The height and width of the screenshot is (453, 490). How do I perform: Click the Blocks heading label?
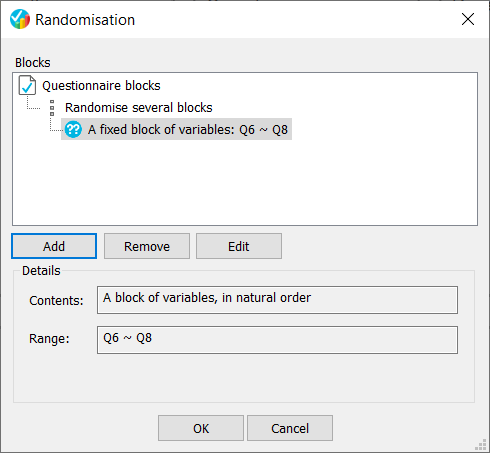coord(33,62)
